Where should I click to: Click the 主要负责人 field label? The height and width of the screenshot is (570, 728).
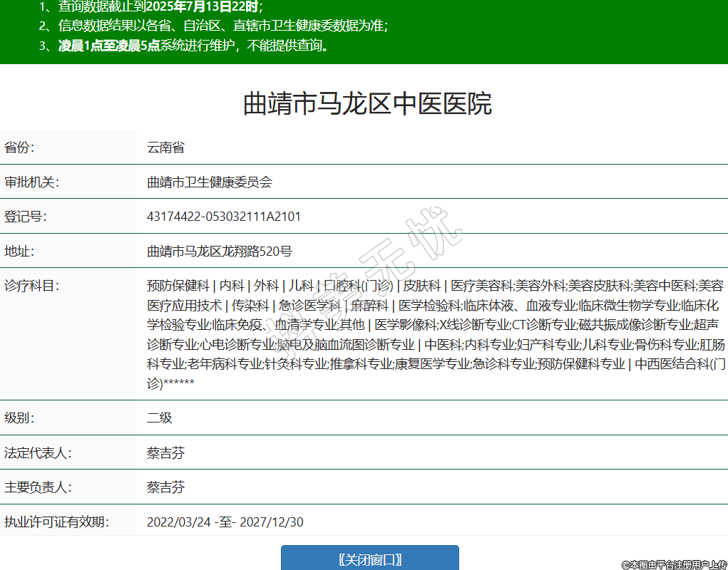click(x=38, y=487)
